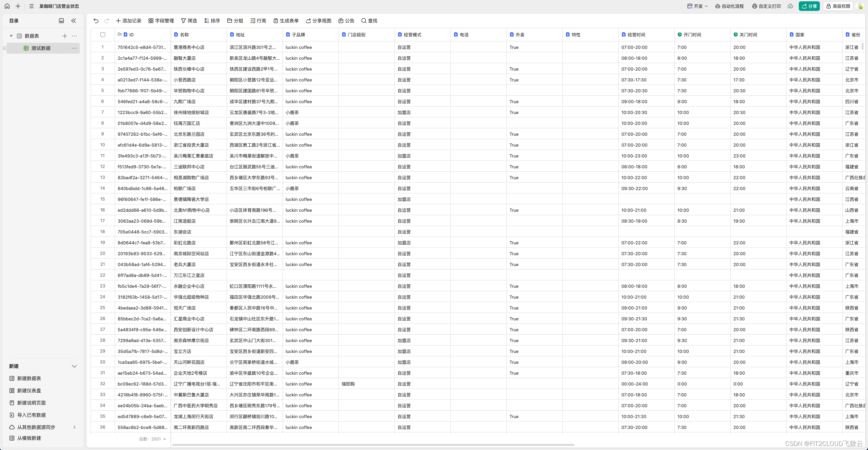Click the 添加记录 button

[x=129, y=21]
